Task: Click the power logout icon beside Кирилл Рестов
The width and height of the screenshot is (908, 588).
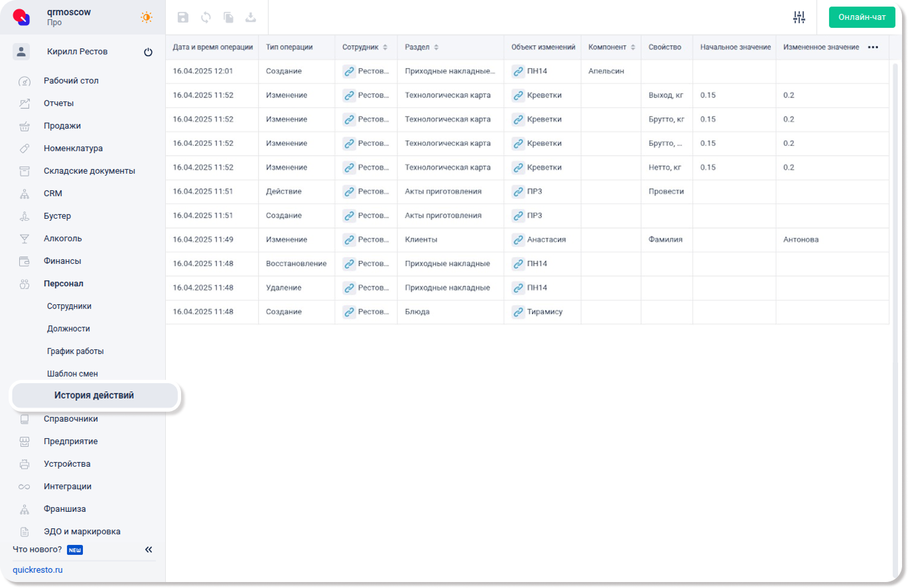Action: pyautogui.click(x=148, y=52)
